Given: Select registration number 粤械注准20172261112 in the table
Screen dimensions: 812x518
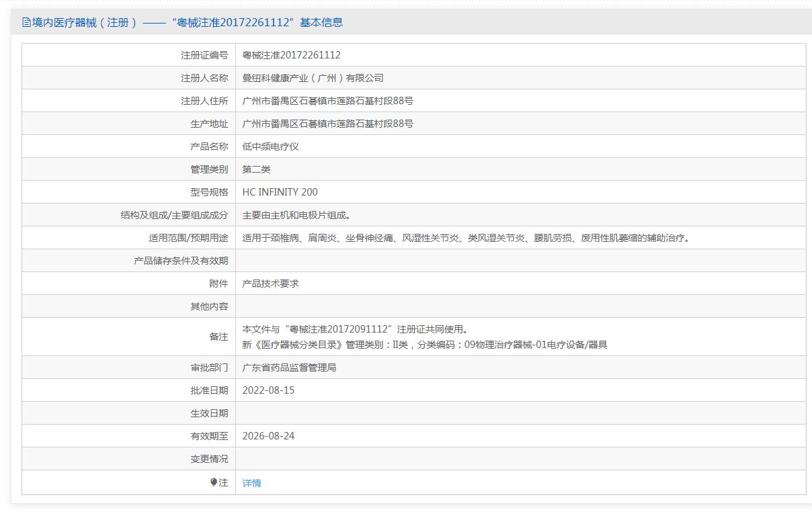Looking at the screenshot, I should coord(291,55).
